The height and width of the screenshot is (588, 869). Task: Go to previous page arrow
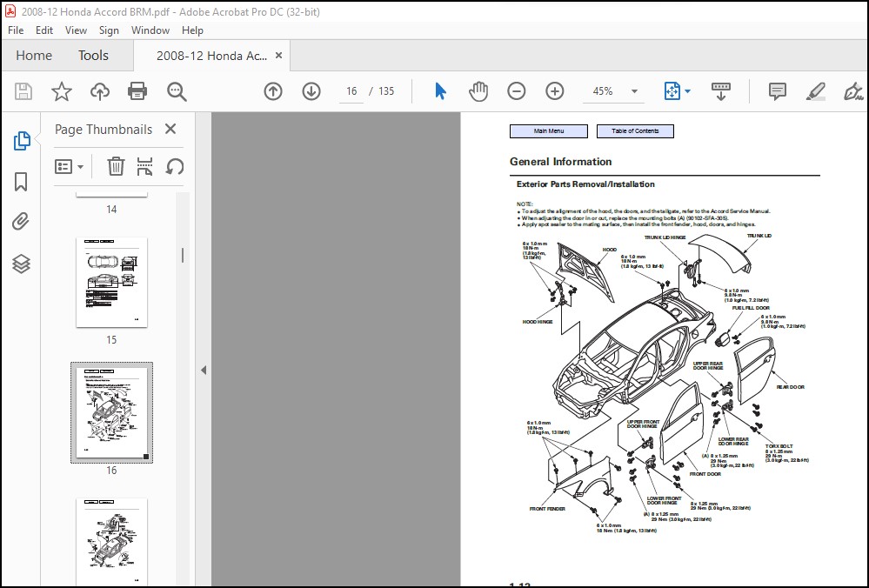tap(272, 90)
